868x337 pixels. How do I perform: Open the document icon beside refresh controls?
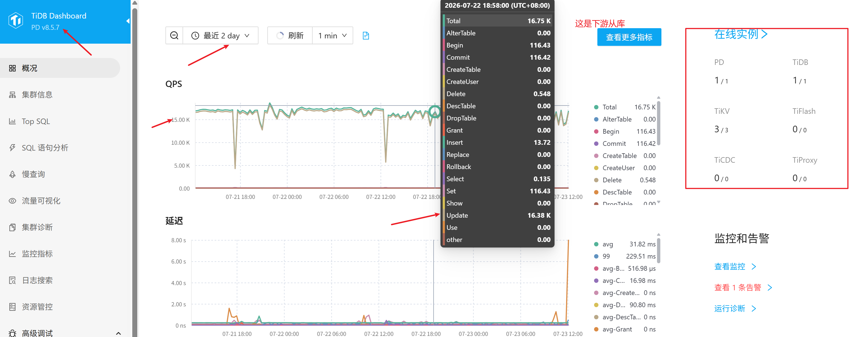pyautogui.click(x=366, y=35)
